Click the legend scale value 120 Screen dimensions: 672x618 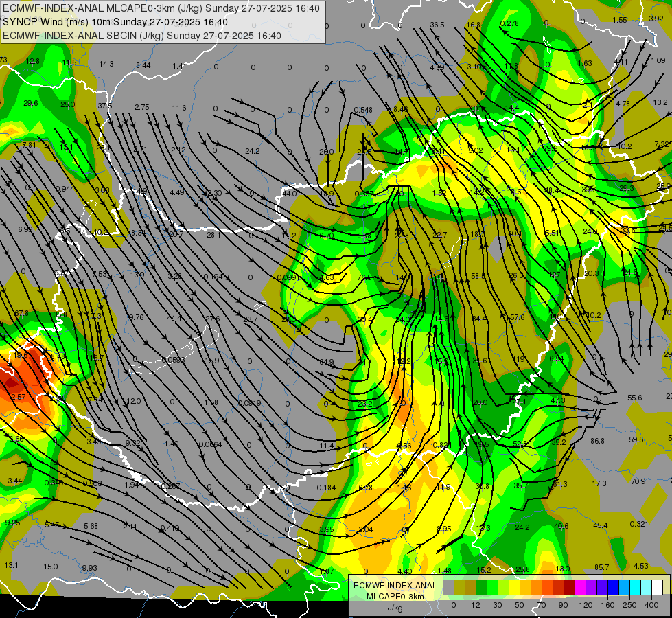tap(586, 605)
